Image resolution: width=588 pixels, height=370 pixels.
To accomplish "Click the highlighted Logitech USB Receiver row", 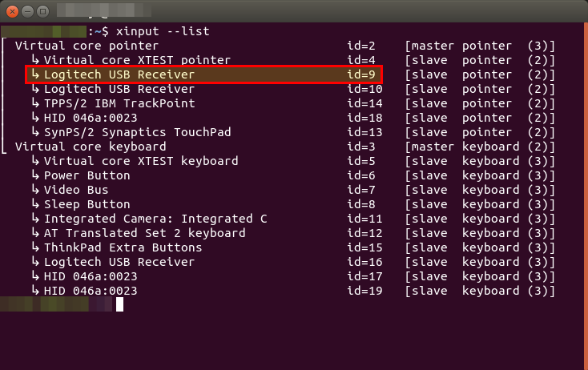I will point(203,74).
